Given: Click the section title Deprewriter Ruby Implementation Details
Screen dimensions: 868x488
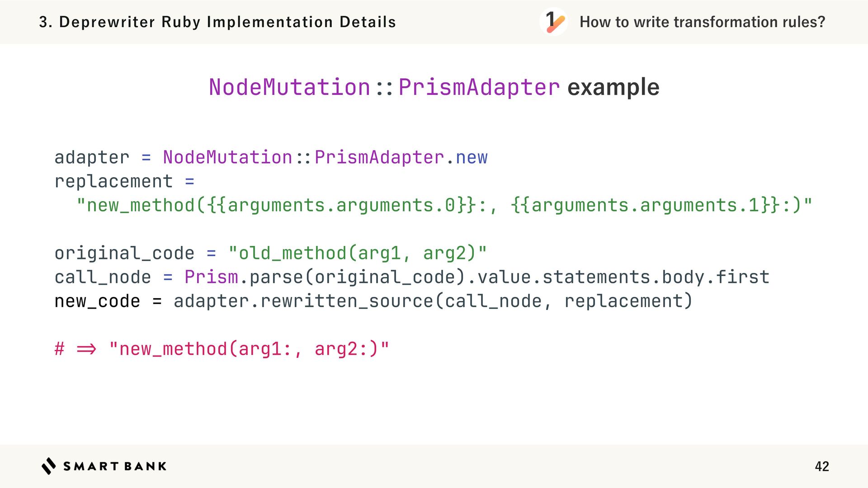Looking at the screenshot, I should pos(217,22).
